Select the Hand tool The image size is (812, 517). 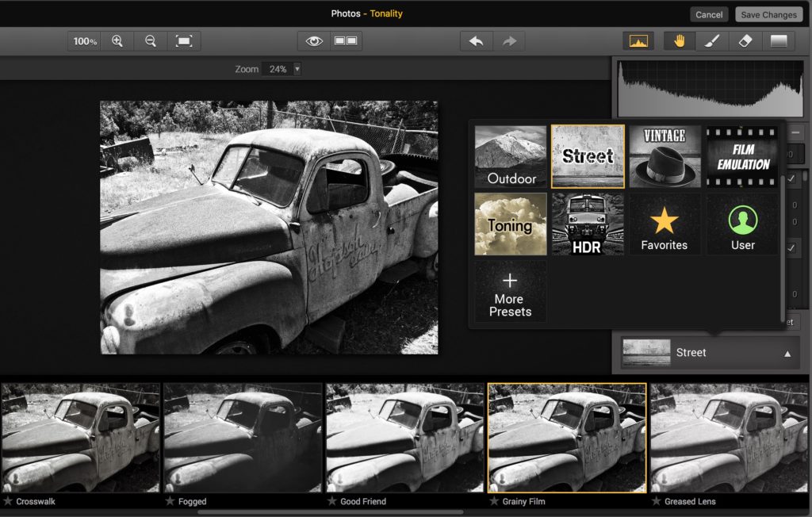[680, 40]
